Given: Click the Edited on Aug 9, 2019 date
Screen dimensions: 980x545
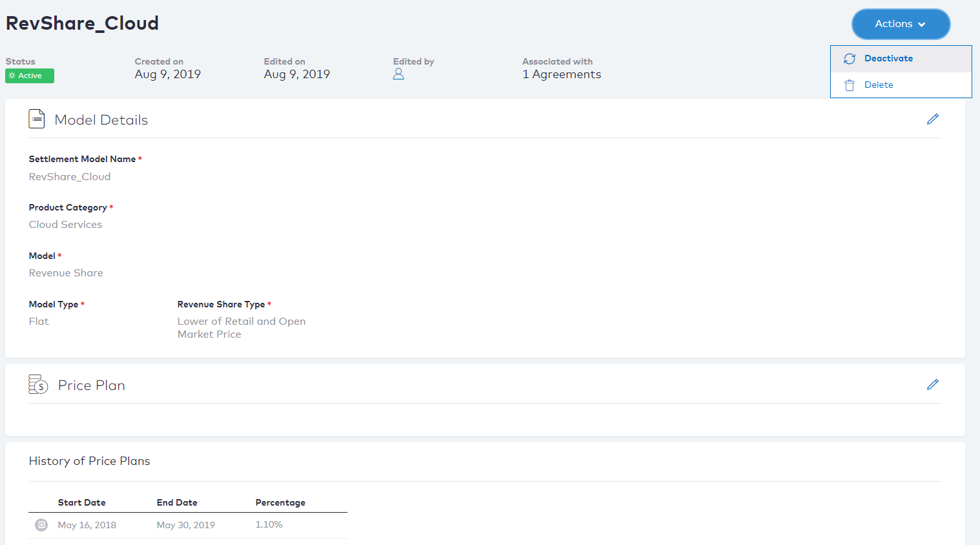Looking at the screenshot, I should (x=297, y=74).
